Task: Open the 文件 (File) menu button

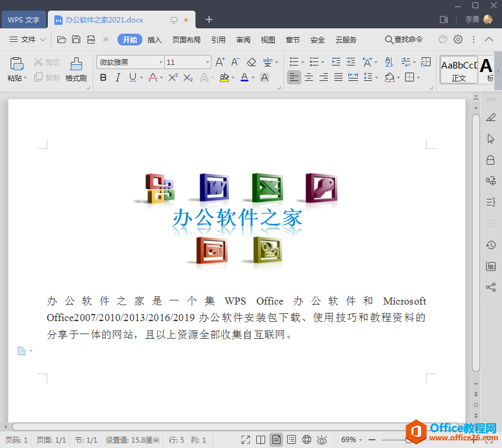Action: coord(27,40)
